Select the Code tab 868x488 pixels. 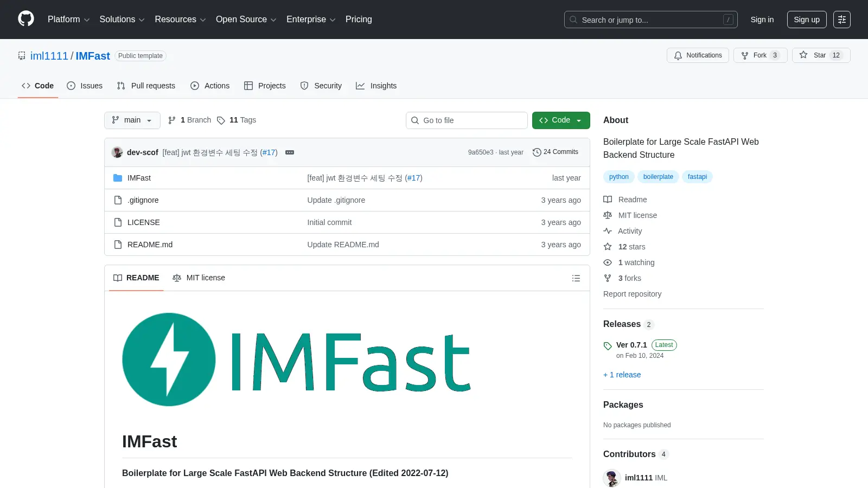[38, 86]
